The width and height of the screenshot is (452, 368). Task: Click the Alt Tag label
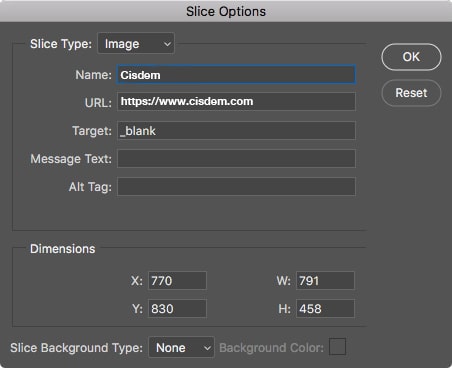click(x=90, y=187)
